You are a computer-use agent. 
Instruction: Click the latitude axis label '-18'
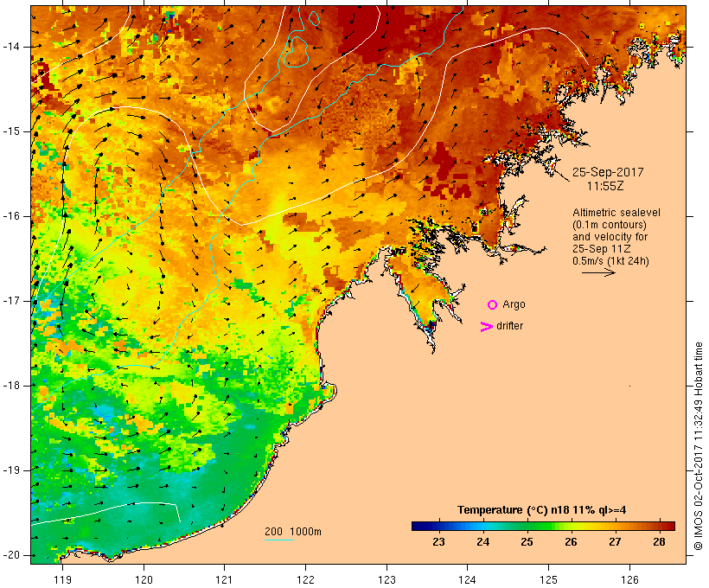(x=11, y=386)
